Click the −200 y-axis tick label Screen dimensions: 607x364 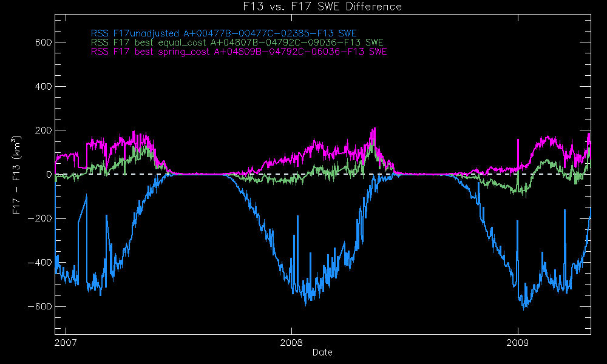point(38,218)
